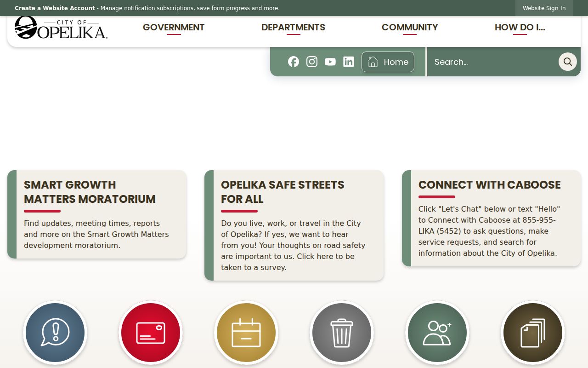Open the Instagram social icon
This screenshot has width=588, height=368.
click(x=312, y=62)
